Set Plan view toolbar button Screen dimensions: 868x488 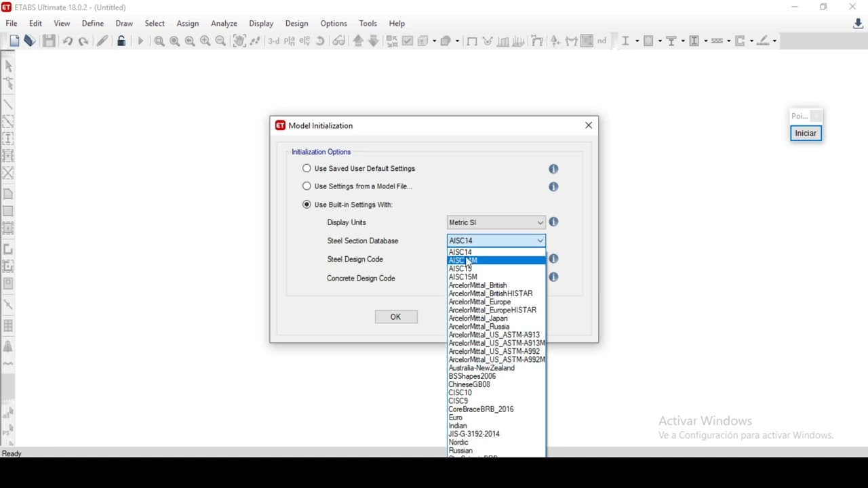click(290, 41)
